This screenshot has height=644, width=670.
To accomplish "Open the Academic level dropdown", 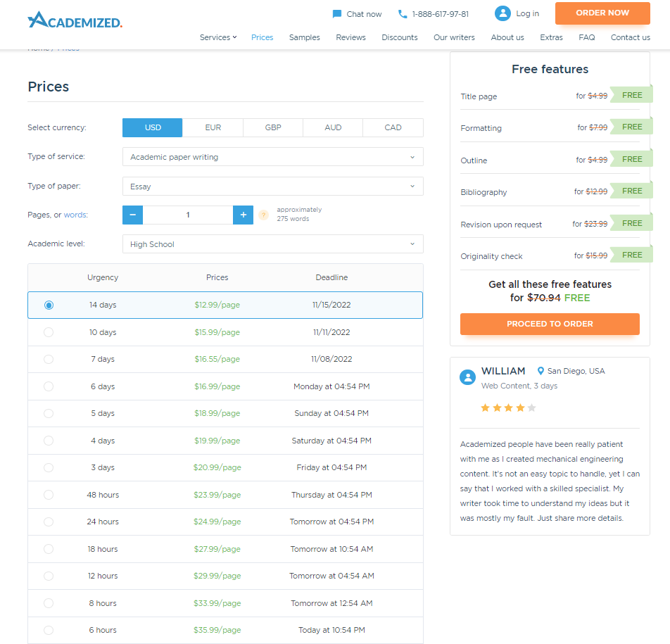I will pyautogui.click(x=272, y=244).
